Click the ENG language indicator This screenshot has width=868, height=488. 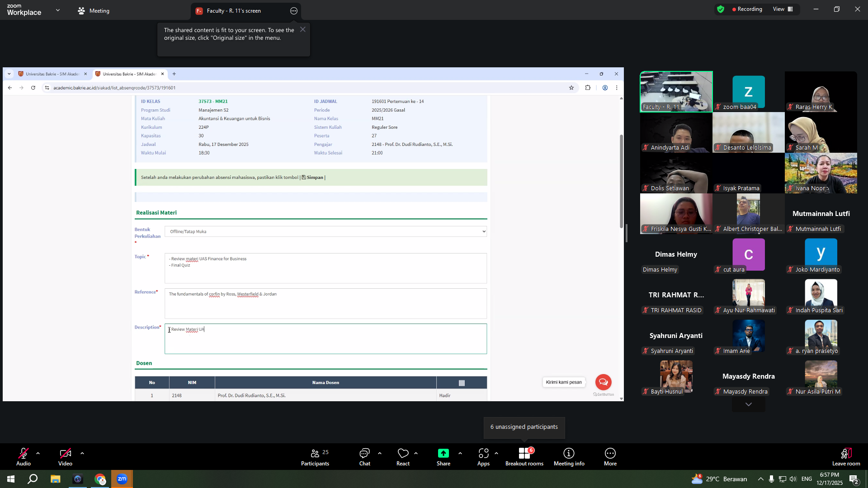(x=807, y=479)
